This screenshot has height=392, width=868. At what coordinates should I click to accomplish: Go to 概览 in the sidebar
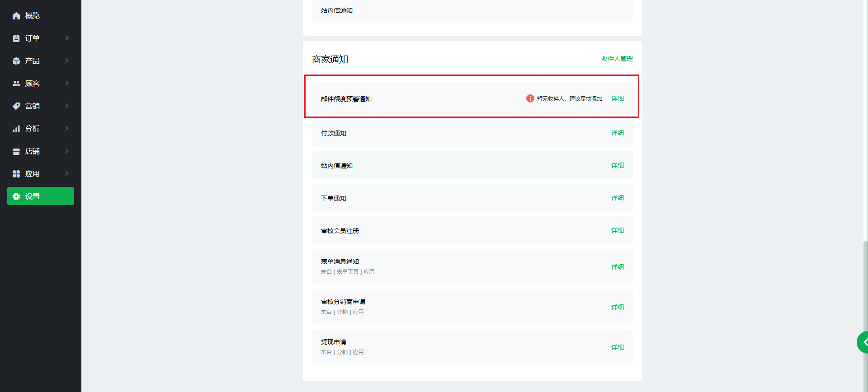(33, 16)
